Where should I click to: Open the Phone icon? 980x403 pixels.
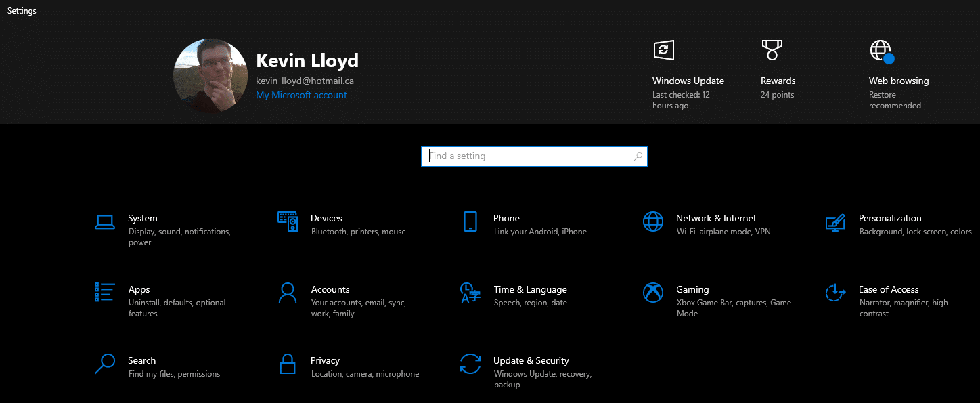(x=470, y=221)
